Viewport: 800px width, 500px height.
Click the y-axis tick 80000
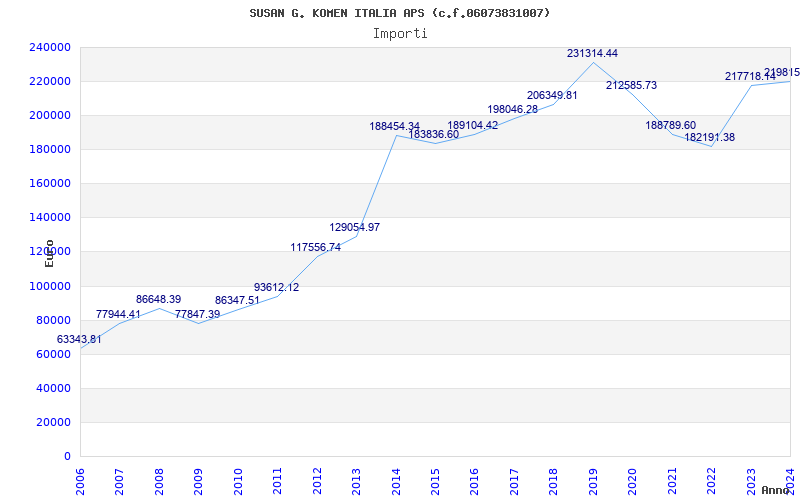pyautogui.click(x=56, y=320)
